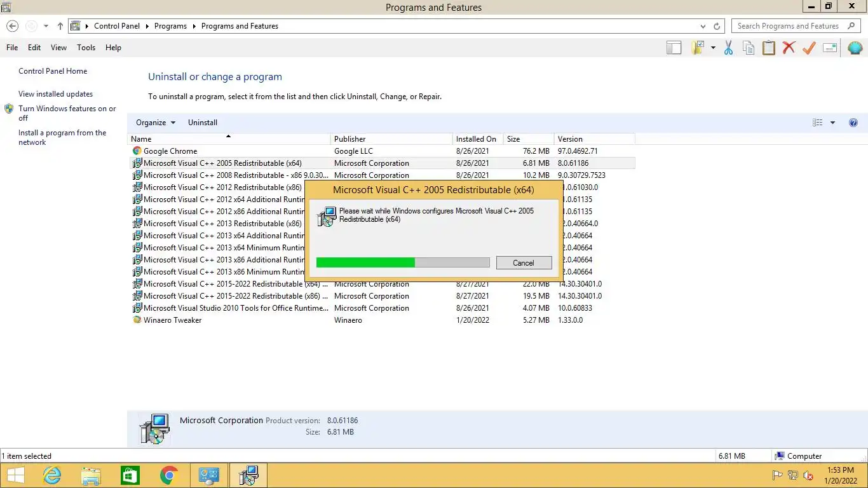The width and height of the screenshot is (868, 488).
Task: Cancel the Visual C++ 2005 configuration dialog
Action: pos(524,263)
